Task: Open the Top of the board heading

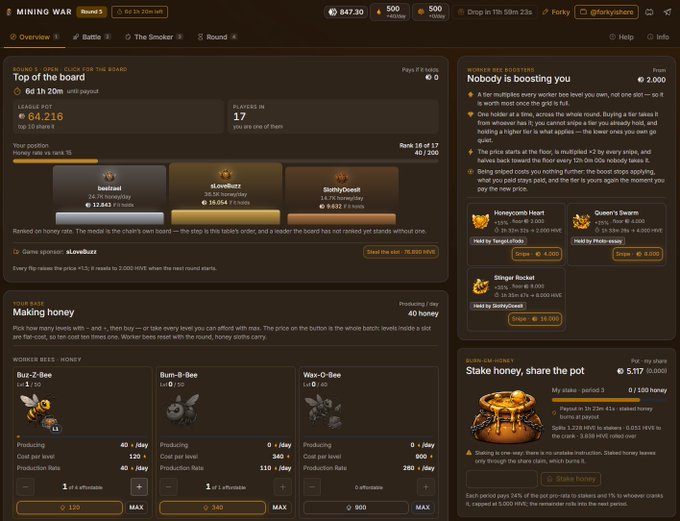Action: point(49,77)
